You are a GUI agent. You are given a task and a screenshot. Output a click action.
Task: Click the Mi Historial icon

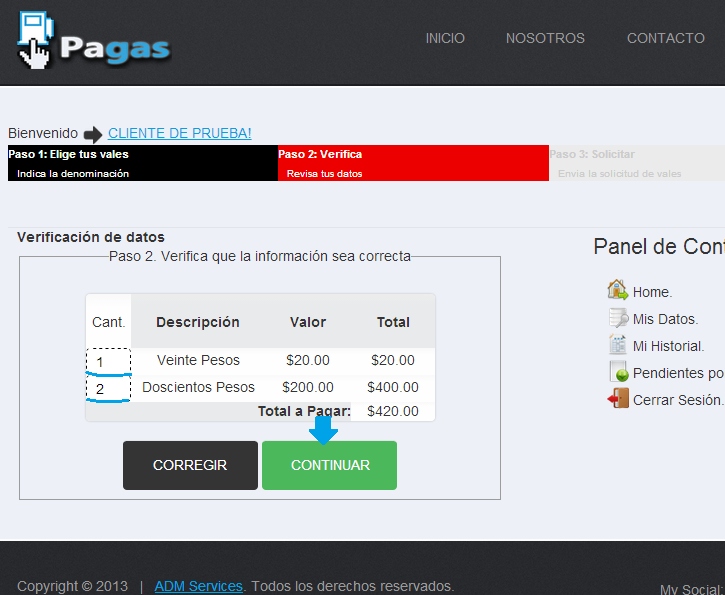617,345
